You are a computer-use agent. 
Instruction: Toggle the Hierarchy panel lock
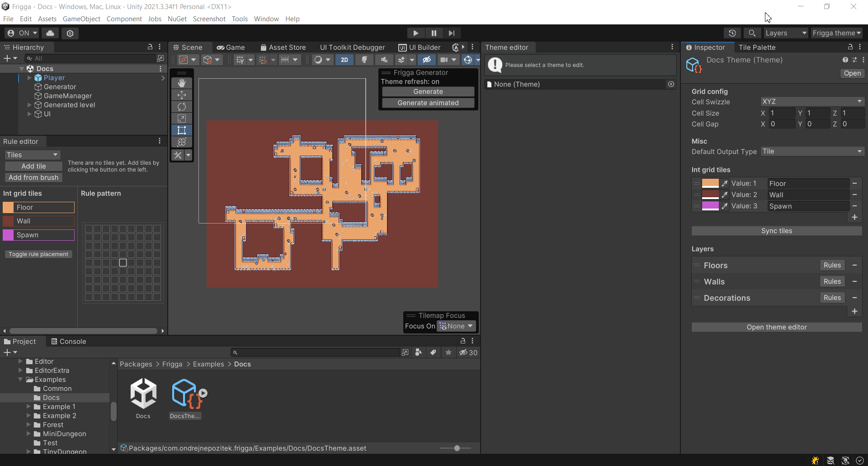(150, 47)
